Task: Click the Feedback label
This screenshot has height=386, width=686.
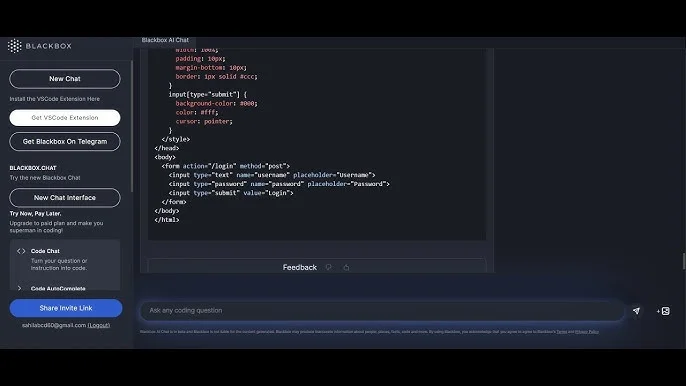Action: (300, 267)
